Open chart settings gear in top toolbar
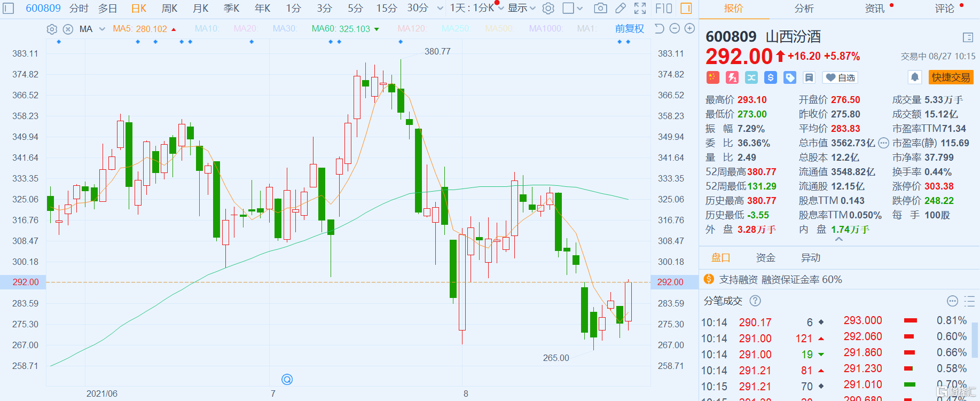The image size is (980, 401). point(548,8)
